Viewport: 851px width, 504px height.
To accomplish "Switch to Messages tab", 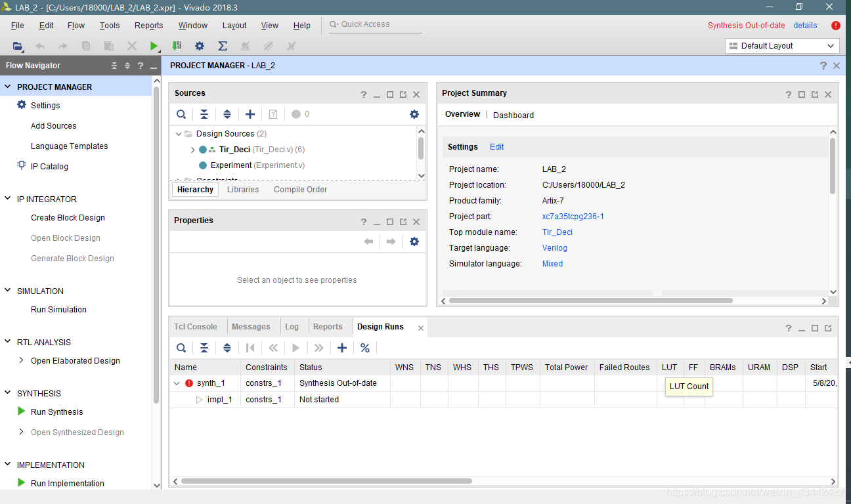I will (x=251, y=327).
